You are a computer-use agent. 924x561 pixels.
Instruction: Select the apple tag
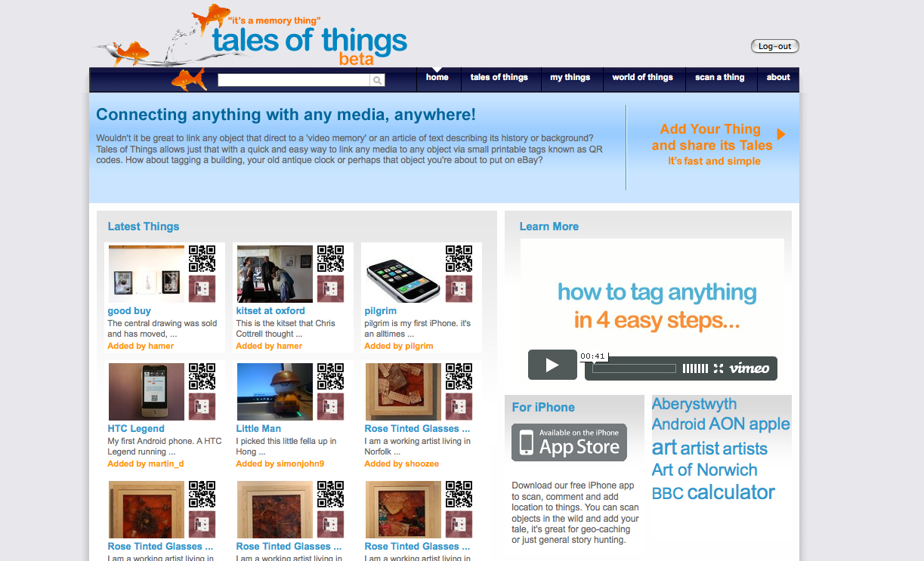tap(769, 424)
